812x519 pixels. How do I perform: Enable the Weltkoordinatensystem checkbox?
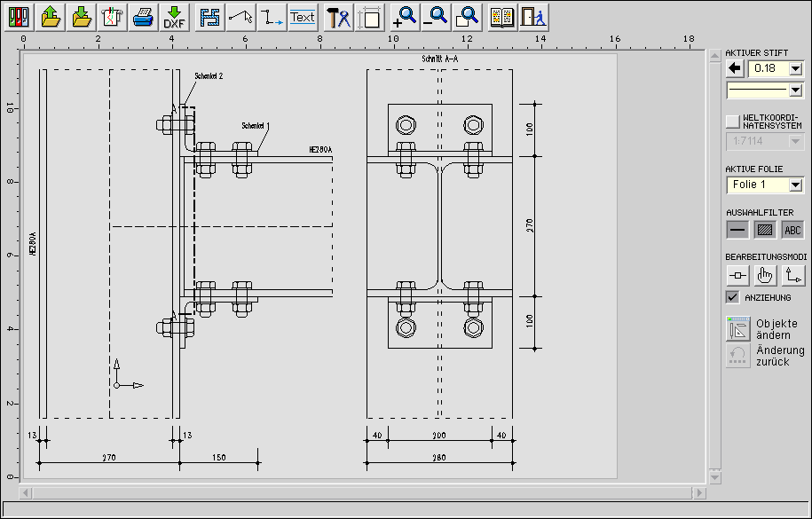[x=732, y=121]
